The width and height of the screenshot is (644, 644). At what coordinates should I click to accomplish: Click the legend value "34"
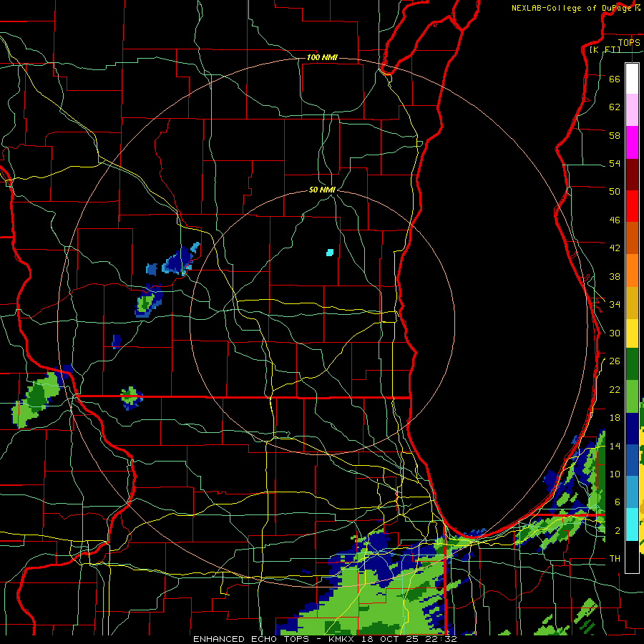[x=615, y=304]
